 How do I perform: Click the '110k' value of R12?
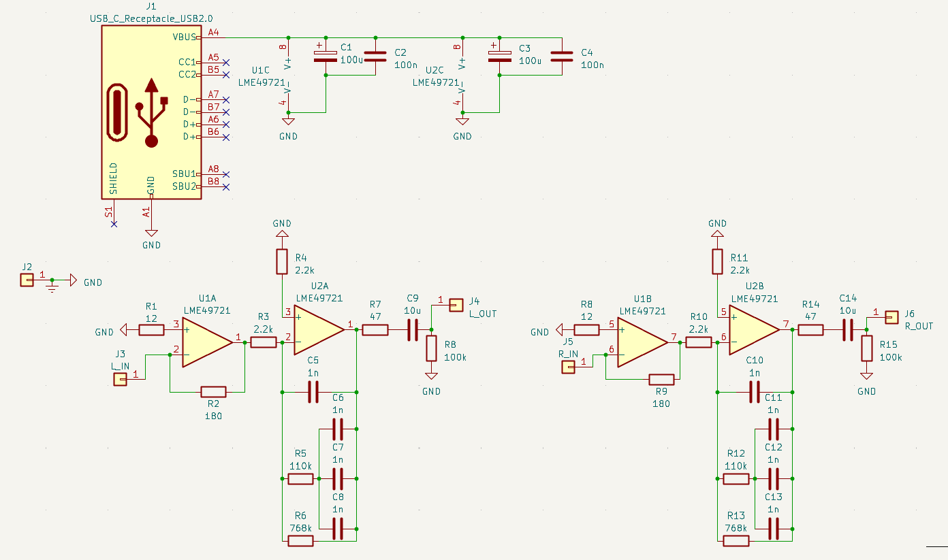(x=736, y=466)
